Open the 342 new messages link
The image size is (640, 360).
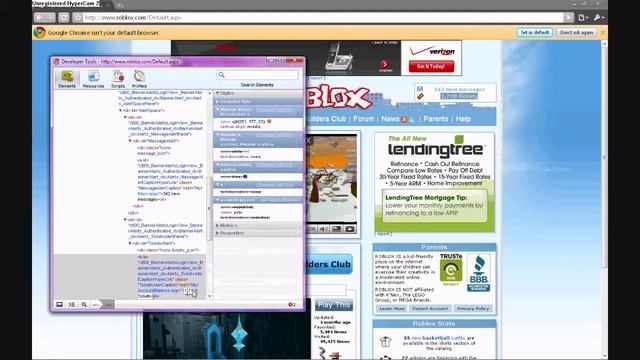pyautogui.click(x=459, y=89)
